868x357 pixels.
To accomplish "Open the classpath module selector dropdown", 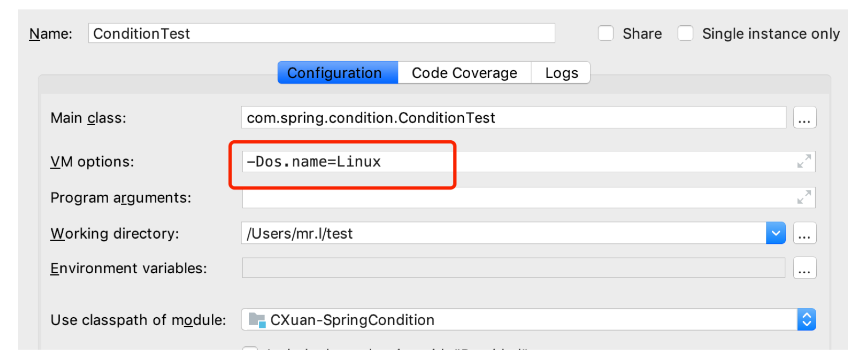I will click(x=806, y=320).
